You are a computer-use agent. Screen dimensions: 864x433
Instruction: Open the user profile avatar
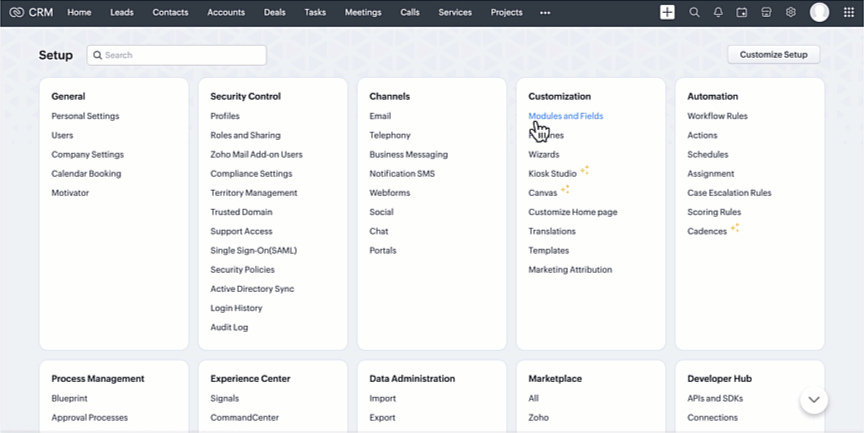tap(819, 12)
